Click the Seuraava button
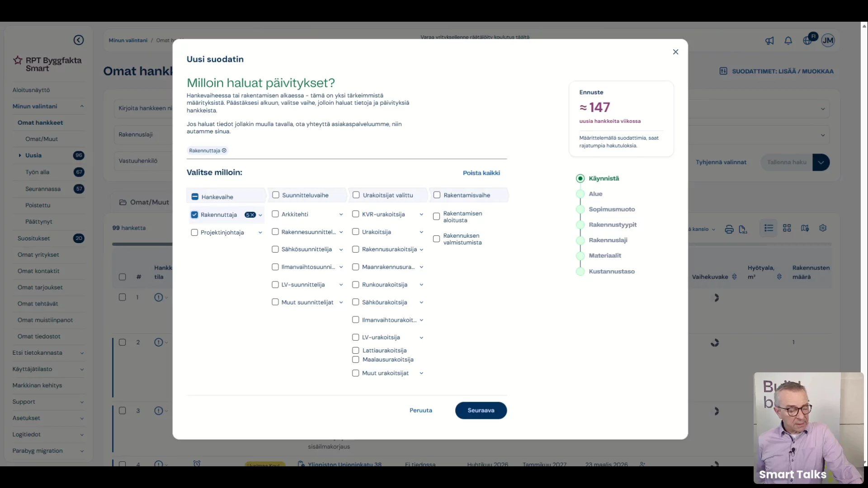The height and width of the screenshot is (488, 868). [x=481, y=410]
